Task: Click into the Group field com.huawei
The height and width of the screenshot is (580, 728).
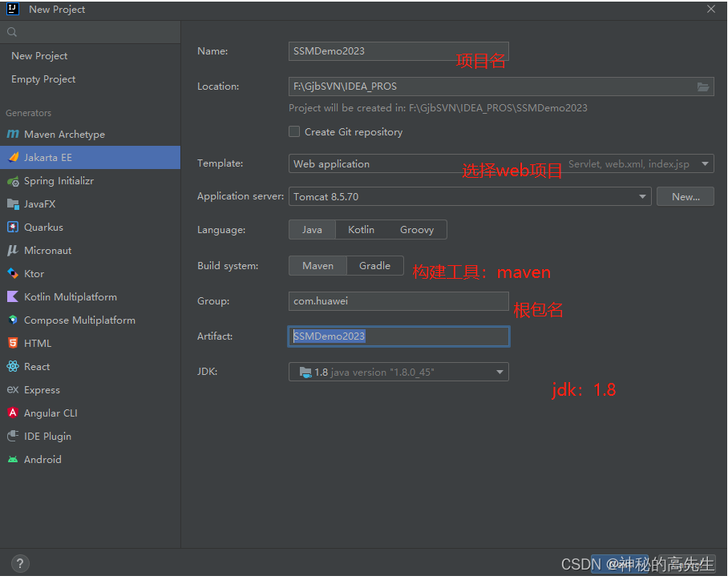Action: [x=398, y=301]
